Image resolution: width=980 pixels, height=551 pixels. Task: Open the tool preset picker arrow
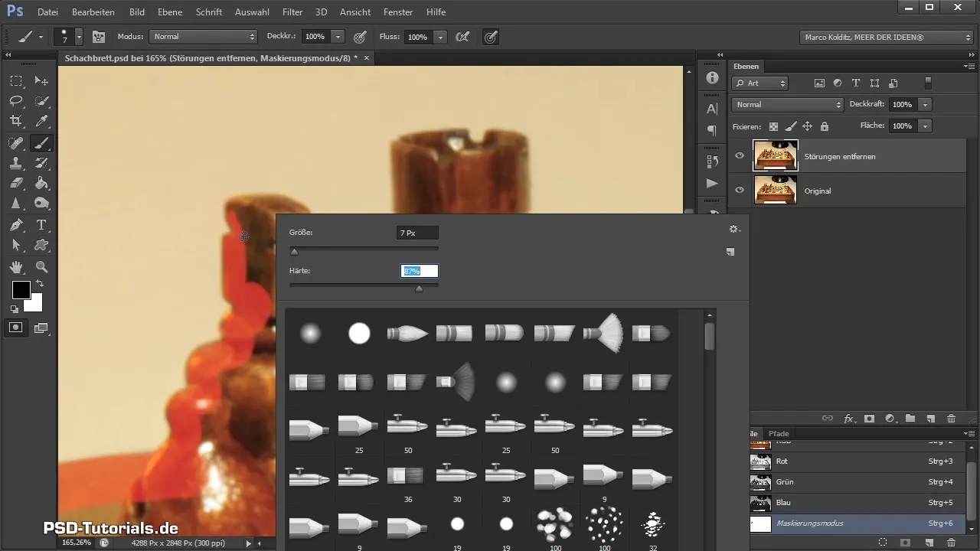pyautogui.click(x=41, y=36)
